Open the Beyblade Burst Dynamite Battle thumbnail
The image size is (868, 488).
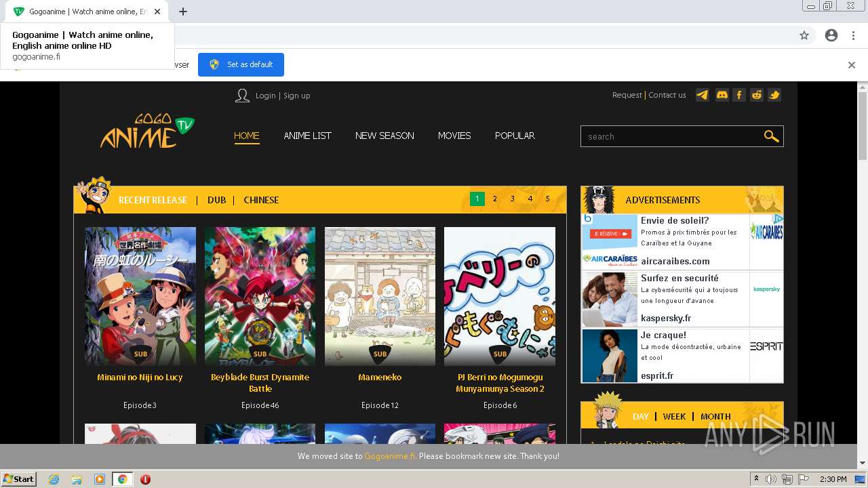click(260, 296)
